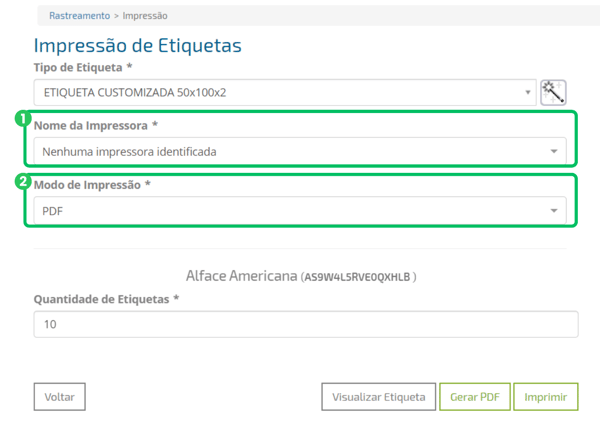The height and width of the screenshot is (422, 600).
Task: Focus the Quantidade de Etiquetas input
Action: point(306,324)
